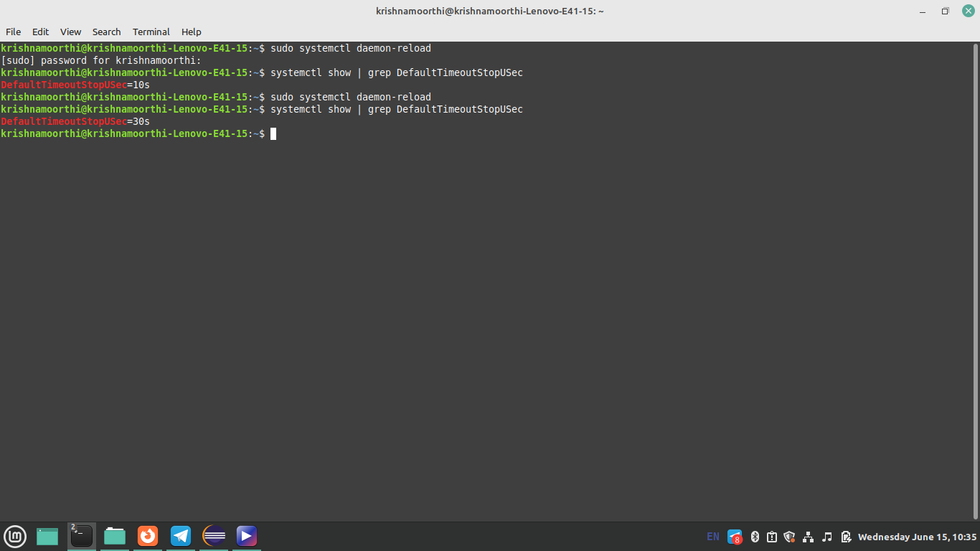Open the Help menu

[x=191, y=32]
